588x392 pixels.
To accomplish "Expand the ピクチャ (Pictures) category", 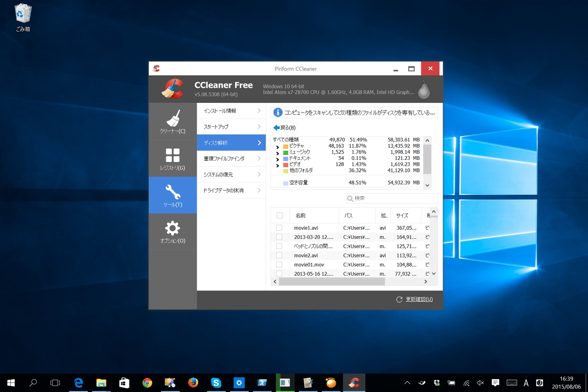I will (277, 147).
